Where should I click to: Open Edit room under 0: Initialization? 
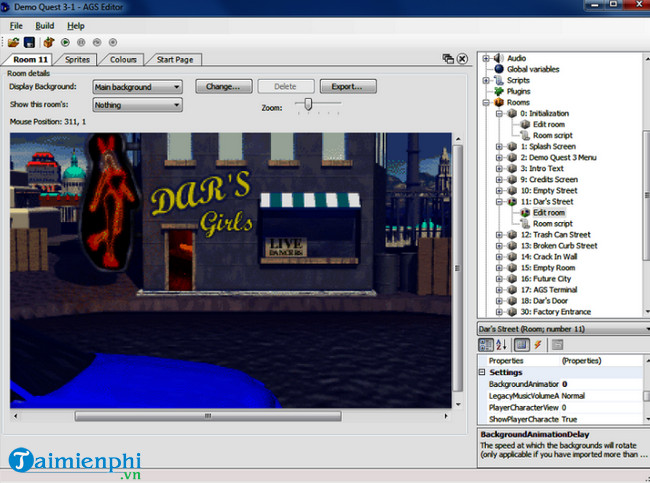(x=548, y=124)
